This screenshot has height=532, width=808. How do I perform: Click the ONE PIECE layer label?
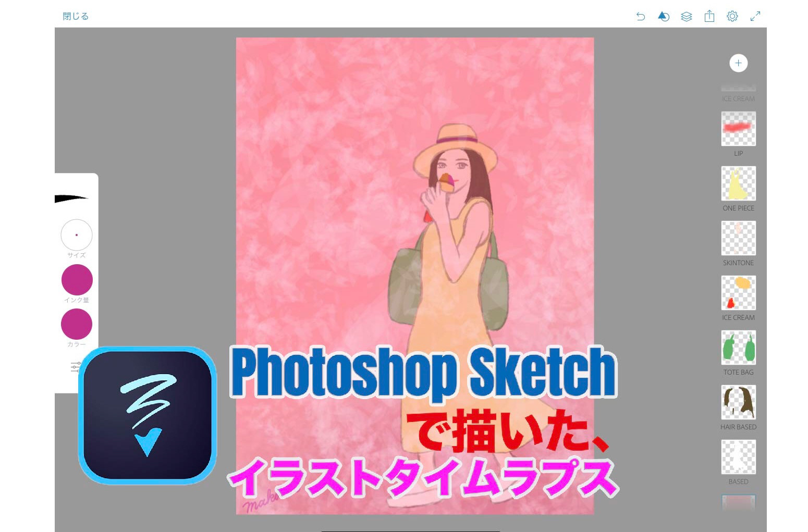[738, 208]
